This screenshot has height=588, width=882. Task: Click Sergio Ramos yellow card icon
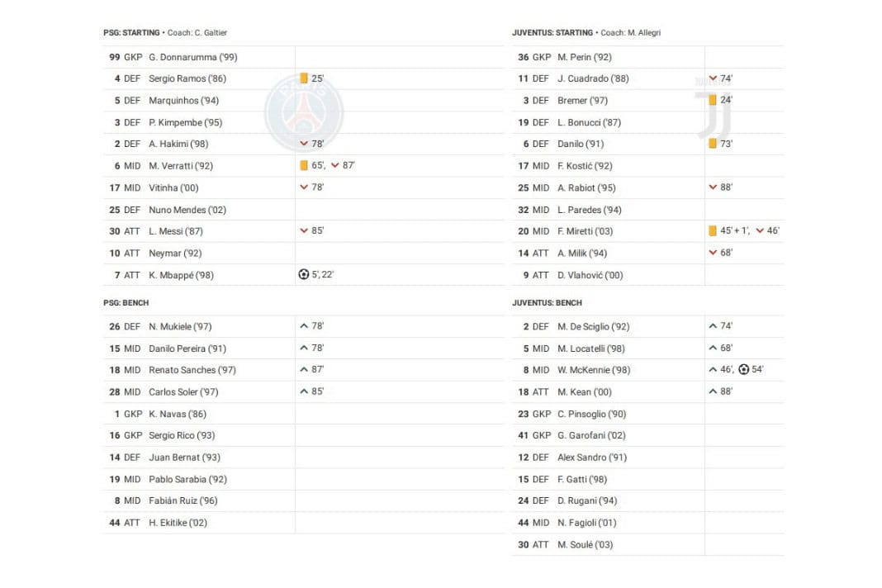click(304, 78)
